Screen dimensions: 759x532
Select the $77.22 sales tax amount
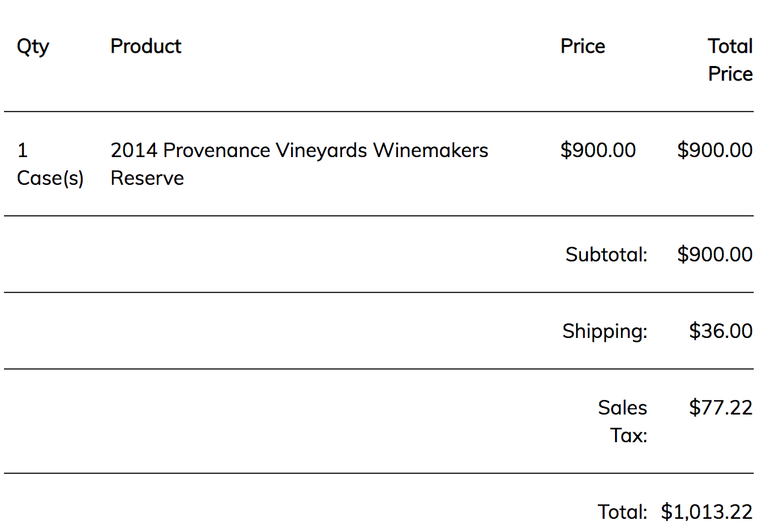[x=721, y=408]
